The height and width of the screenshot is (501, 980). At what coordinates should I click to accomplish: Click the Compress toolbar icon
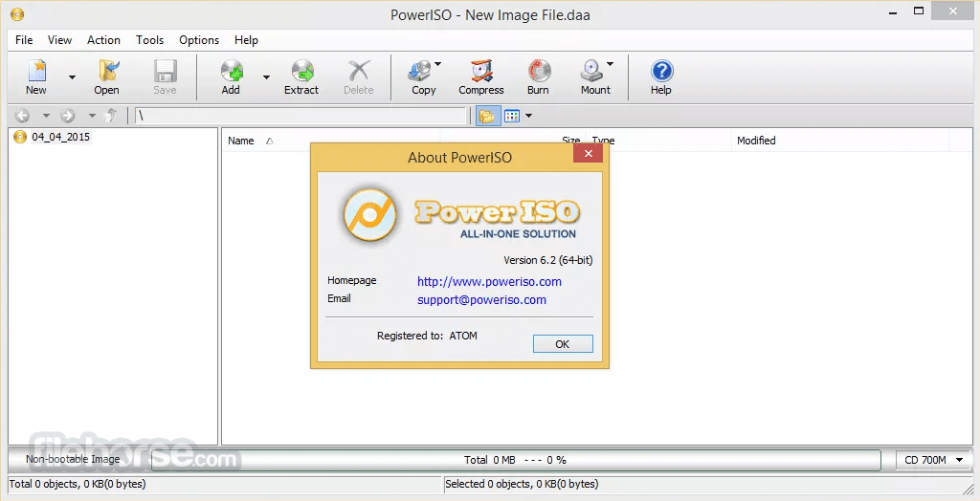(x=482, y=71)
